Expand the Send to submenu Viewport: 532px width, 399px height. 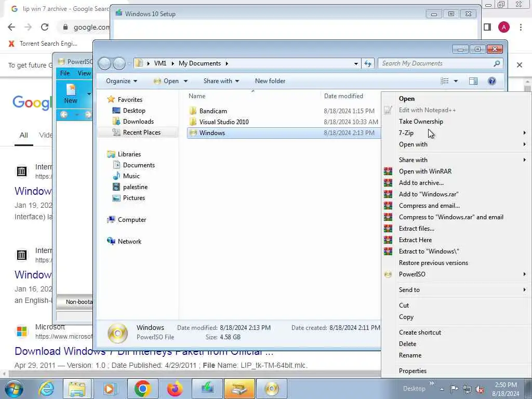click(x=525, y=290)
